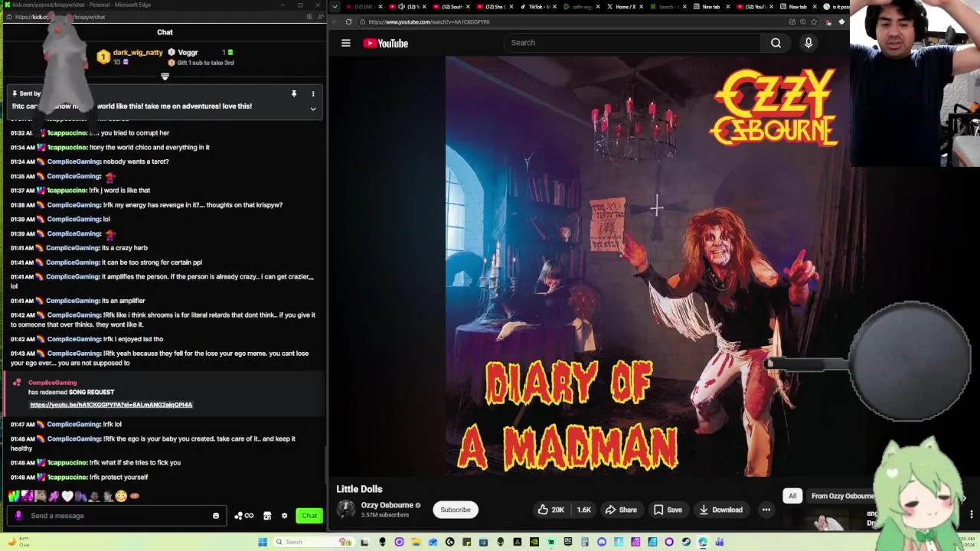Image resolution: width=980 pixels, height=551 pixels.
Task: Pick the rainbow W quick emote
Action: click(x=14, y=496)
